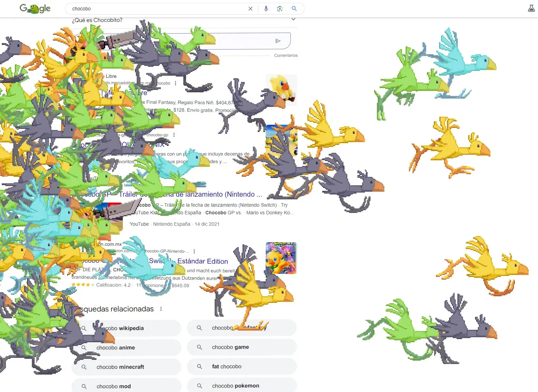Click the Comentarios feedback link
The height and width of the screenshot is (392, 538).
pos(285,55)
